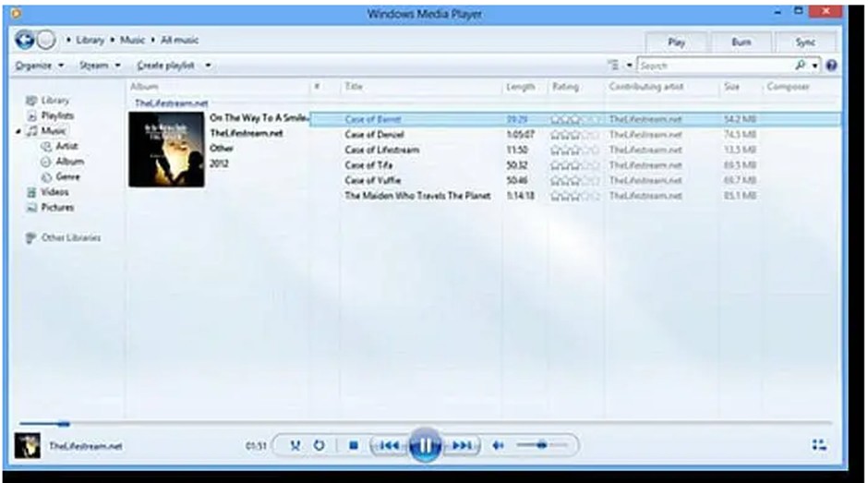Viewport: 868px width, 483px height.
Task: Sort by the Album column header
Action: pos(144,87)
